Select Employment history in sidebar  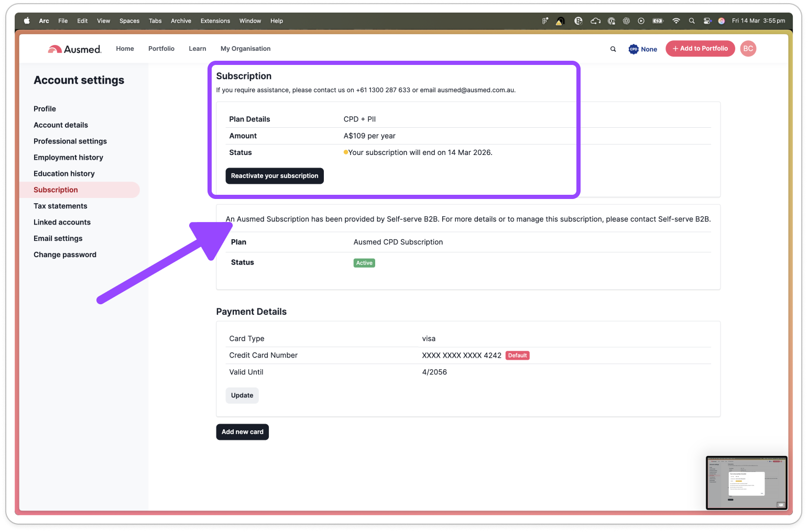click(68, 158)
